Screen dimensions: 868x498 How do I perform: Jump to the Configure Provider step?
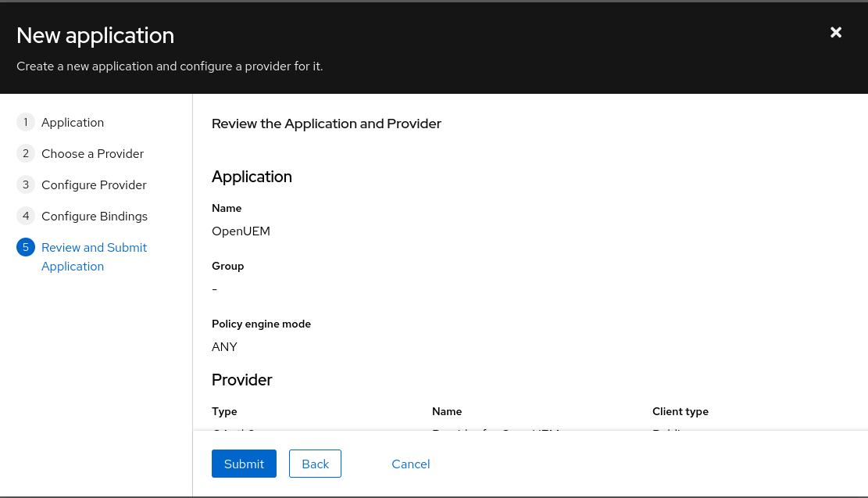coord(94,185)
